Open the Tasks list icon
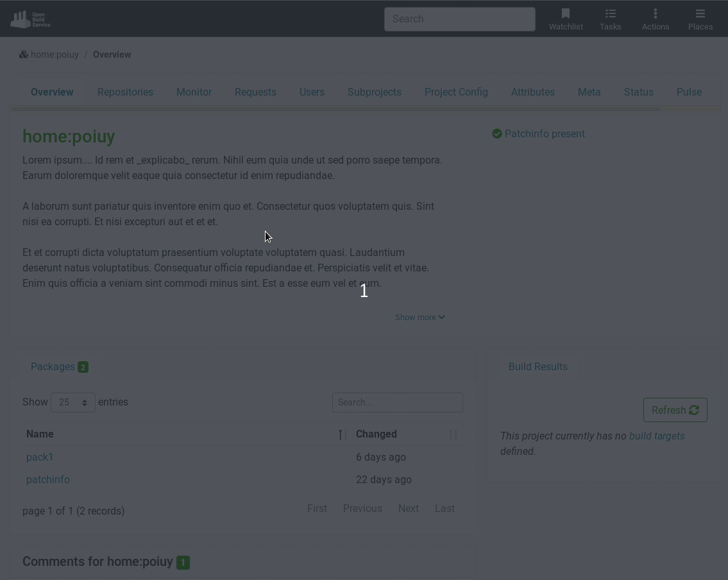Viewport: 728px width, 580px height. (610, 13)
